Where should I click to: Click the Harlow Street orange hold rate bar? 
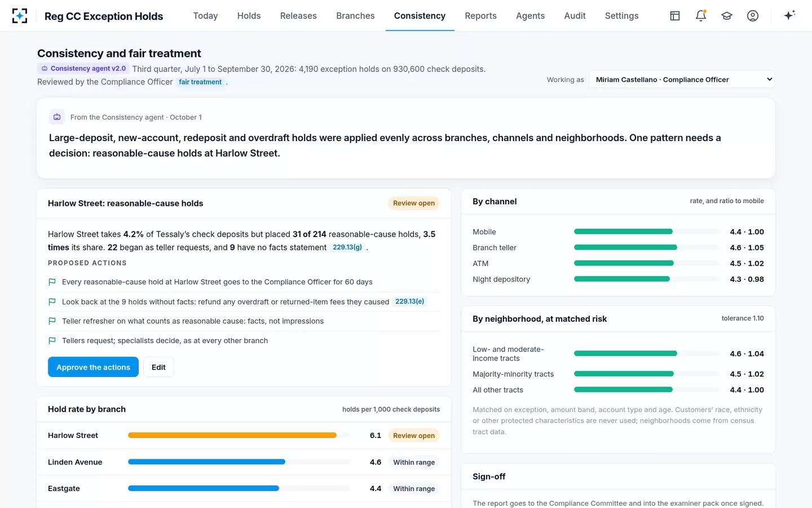(232, 435)
